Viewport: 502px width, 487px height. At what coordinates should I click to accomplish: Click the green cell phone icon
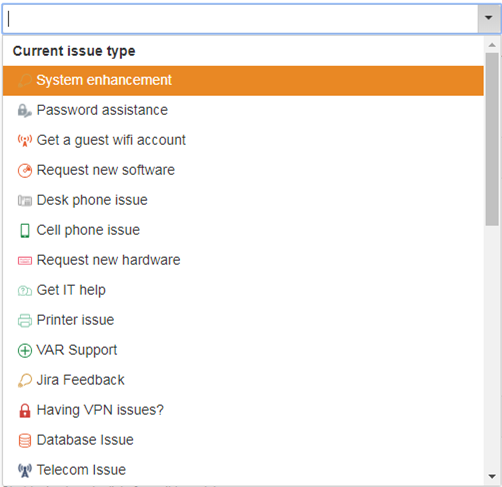(x=25, y=230)
